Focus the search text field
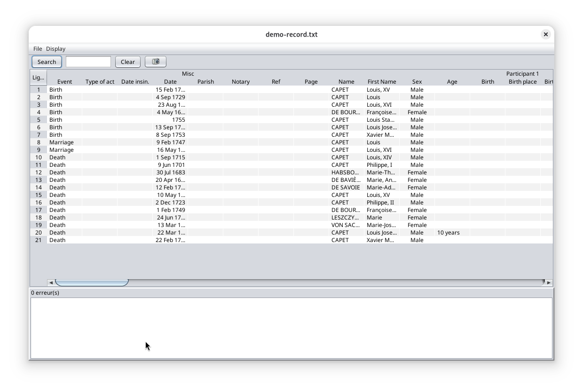Viewport: 583px width, 392px height. (x=88, y=62)
